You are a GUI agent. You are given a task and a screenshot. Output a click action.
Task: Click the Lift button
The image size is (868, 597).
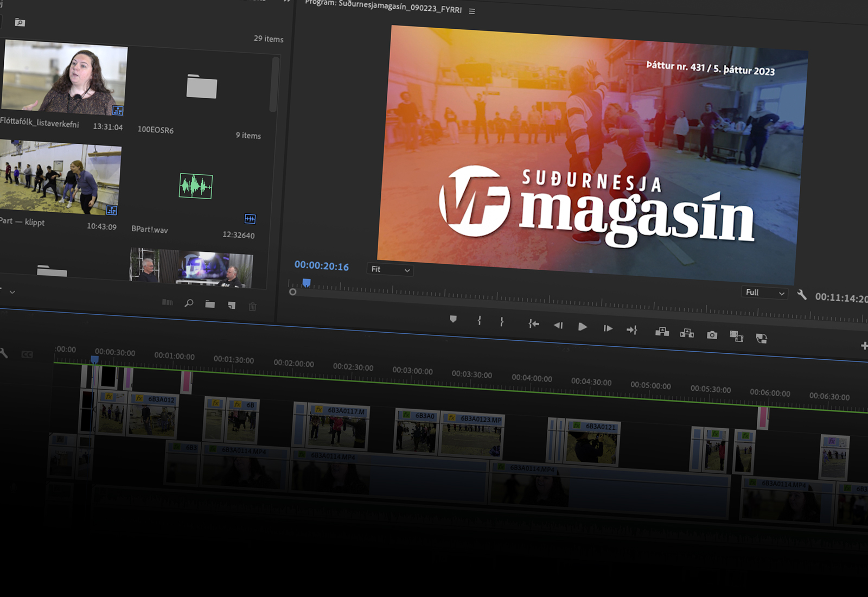662,332
